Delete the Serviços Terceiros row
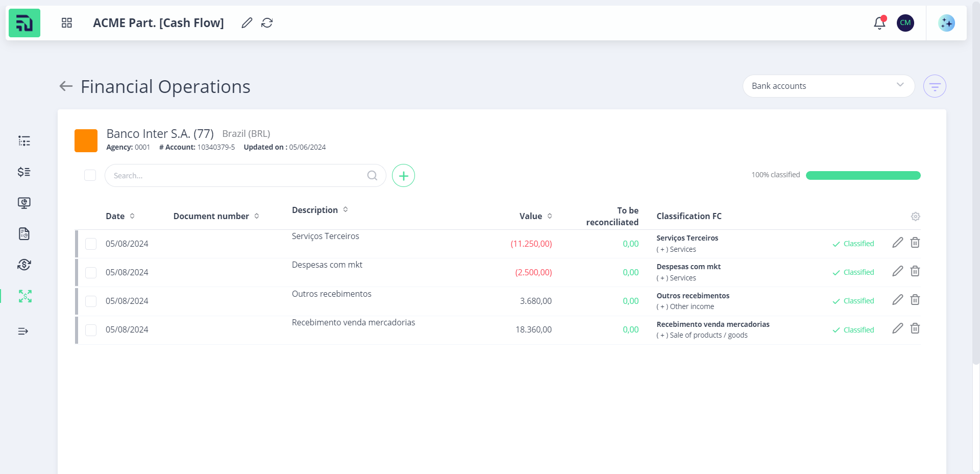980x474 pixels. tap(915, 243)
